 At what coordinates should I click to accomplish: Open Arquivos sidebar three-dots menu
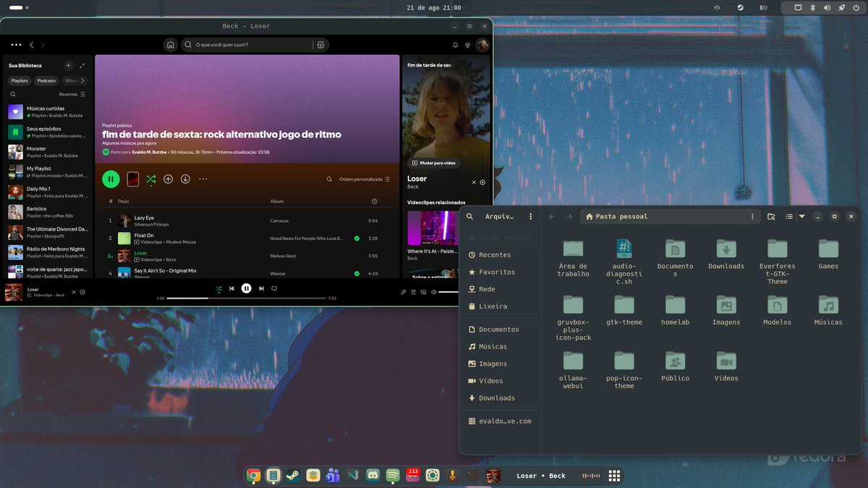(531, 216)
